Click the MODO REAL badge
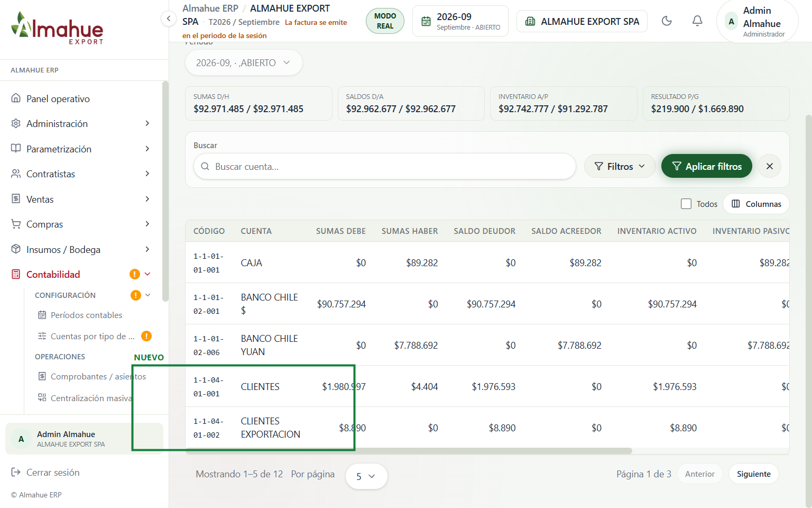This screenshot has width=812, height=508. click(x=385, y=21)
